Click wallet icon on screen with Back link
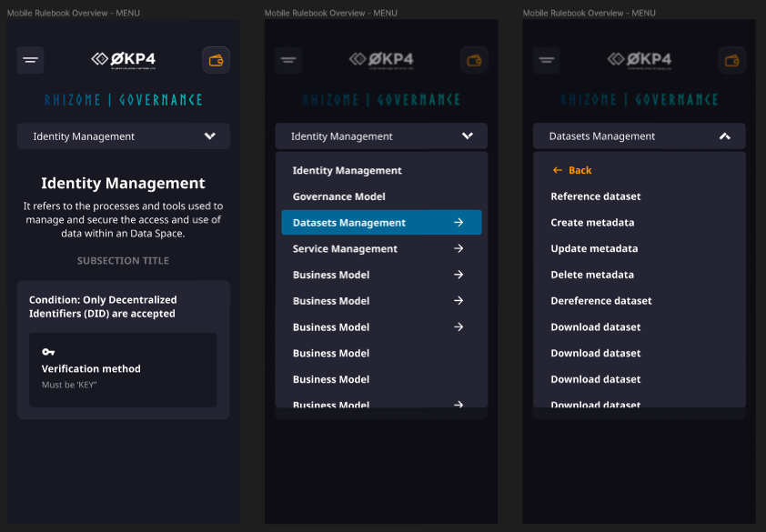766x532 pixels. pyautogui.click(x=731, y=60)
